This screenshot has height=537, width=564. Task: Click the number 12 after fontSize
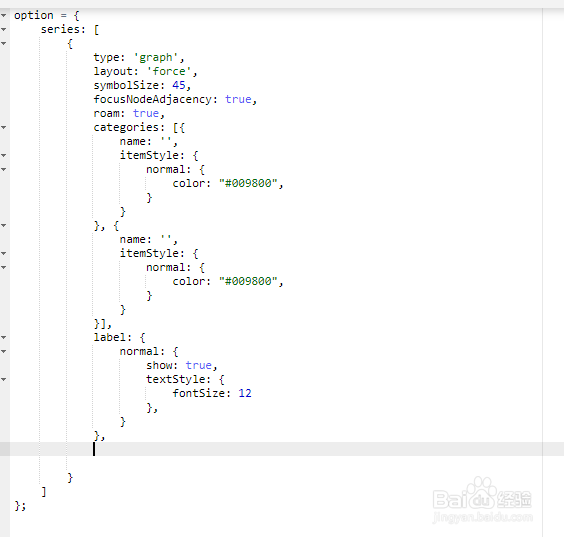point(245,393)
